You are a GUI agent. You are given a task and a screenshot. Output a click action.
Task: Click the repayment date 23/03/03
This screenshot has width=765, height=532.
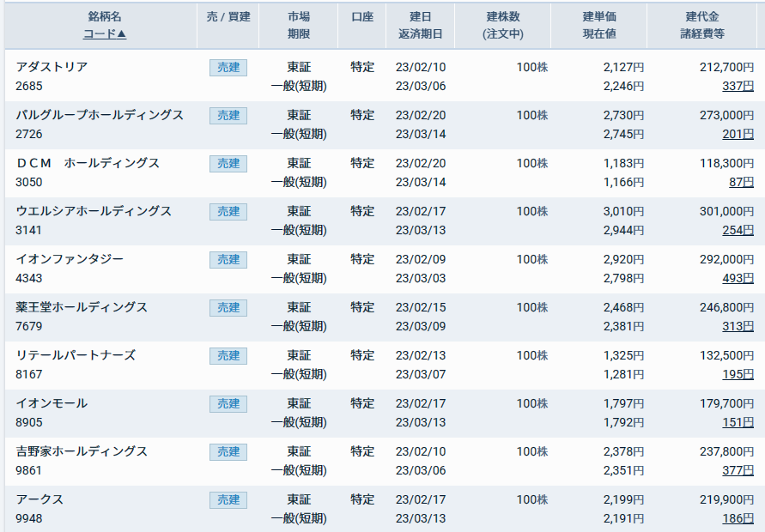[421, 278]
